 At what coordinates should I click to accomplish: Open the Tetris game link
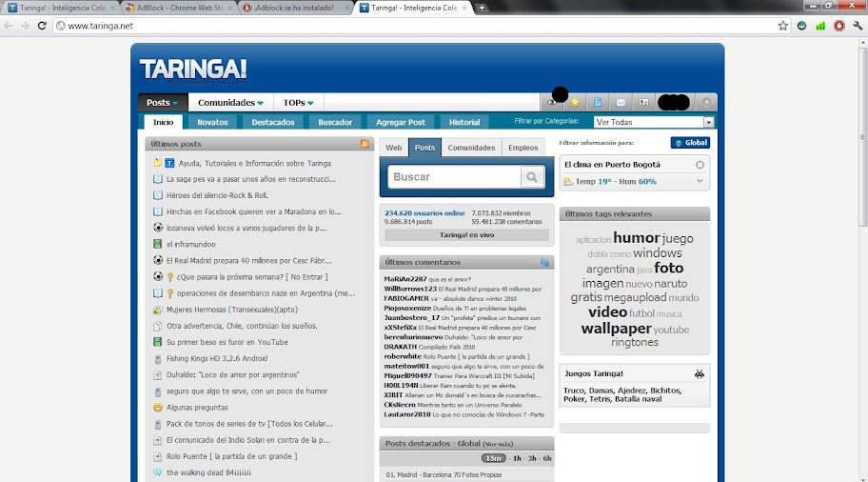point(599,399)
